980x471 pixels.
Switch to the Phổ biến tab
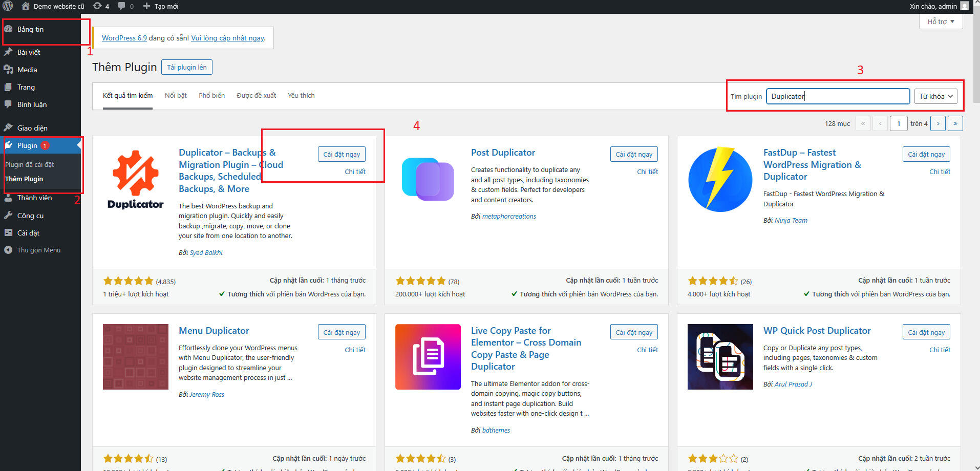point(211,95)
